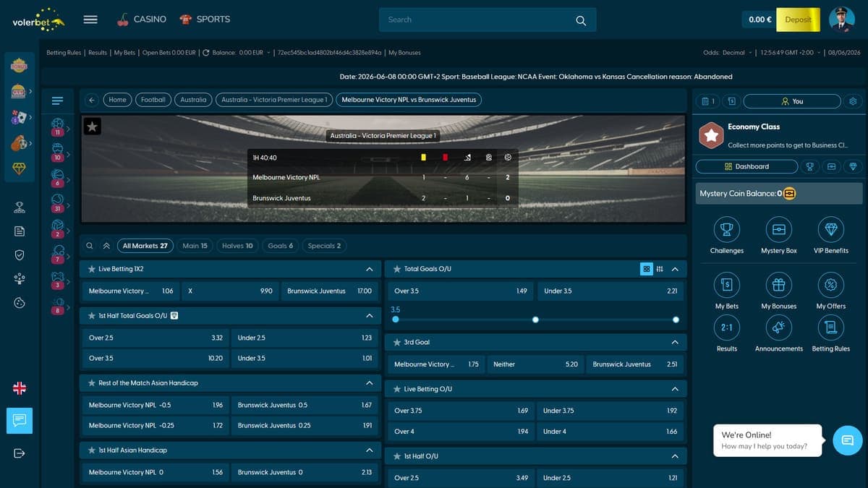
Task: Select the UK flag language icon
Action: pos(20,388)
